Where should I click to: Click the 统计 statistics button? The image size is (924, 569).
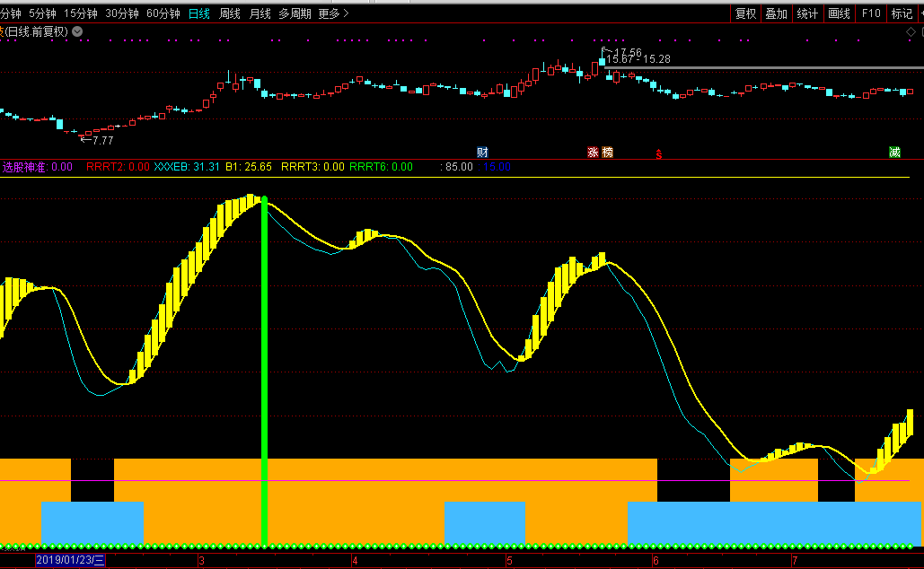(807, 13)
